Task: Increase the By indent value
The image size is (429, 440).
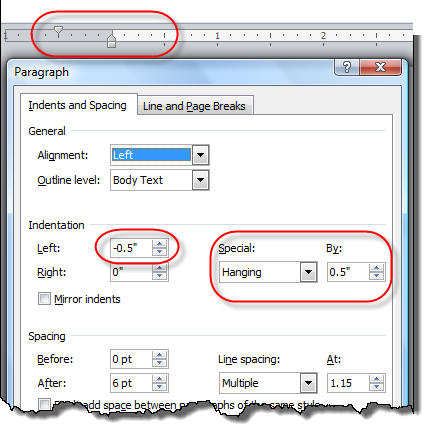Action: (x=377, y=268)
